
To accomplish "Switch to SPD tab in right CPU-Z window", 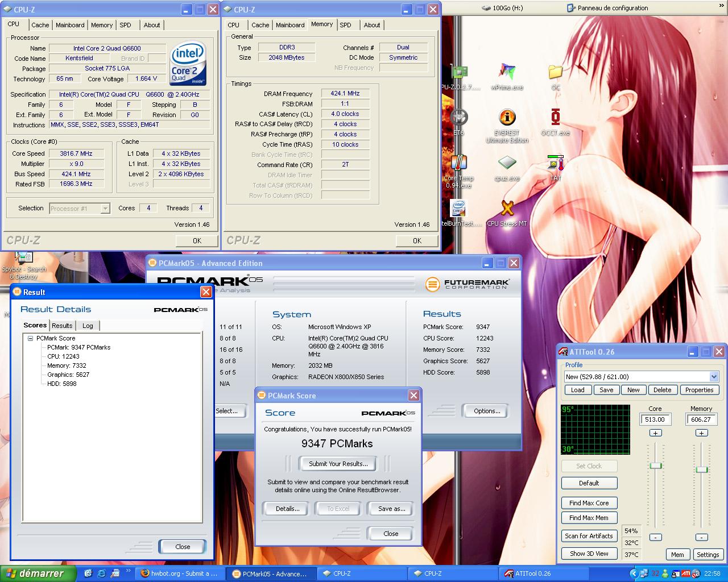I will pyautogui.click(x=345, y=25).
